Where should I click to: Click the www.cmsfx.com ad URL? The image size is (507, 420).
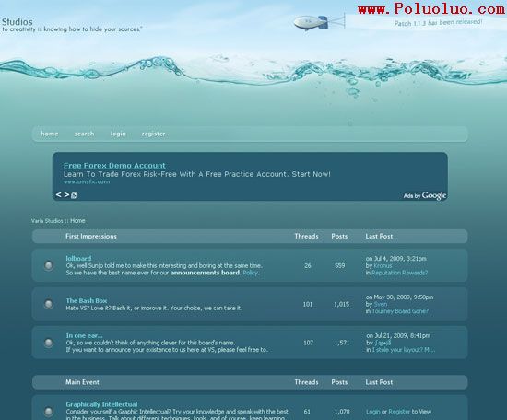(87, 181)
